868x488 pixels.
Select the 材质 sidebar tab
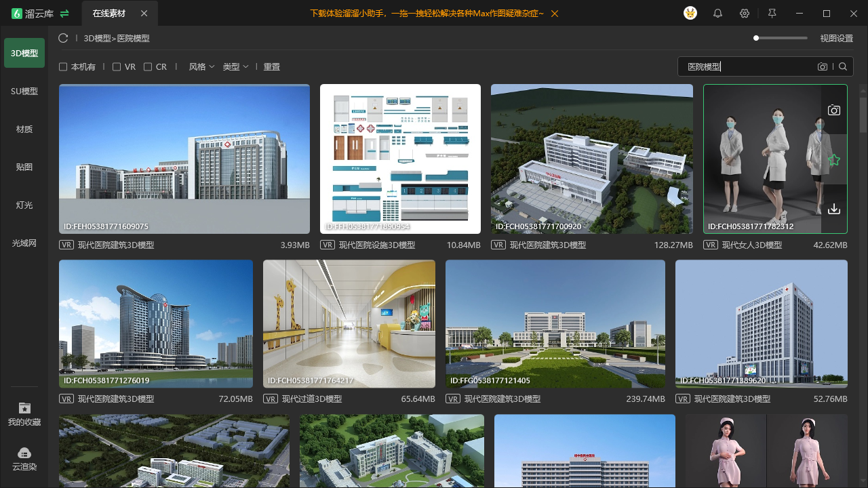coord(24,129)
